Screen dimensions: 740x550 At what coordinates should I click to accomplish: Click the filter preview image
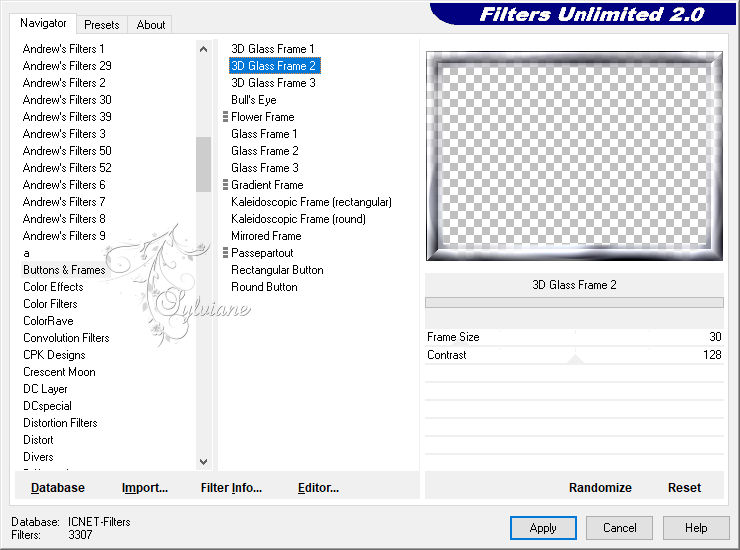[574, 156]
